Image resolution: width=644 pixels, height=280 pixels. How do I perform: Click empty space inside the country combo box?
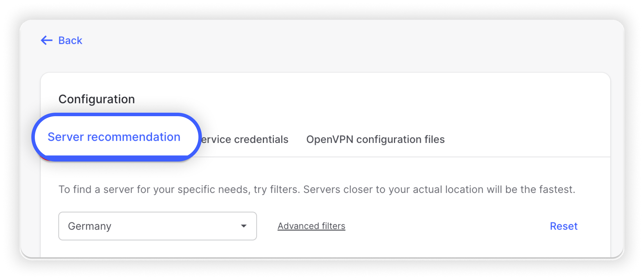coord(174,226)
